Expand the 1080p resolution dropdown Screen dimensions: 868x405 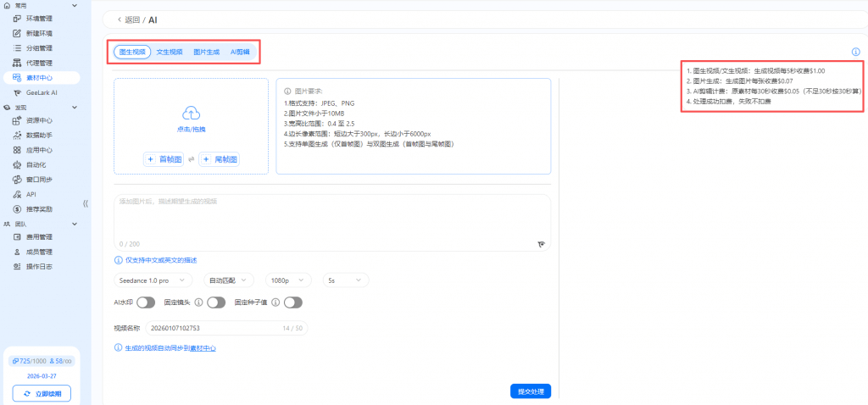pyautogui.click(x=287, y=280)
